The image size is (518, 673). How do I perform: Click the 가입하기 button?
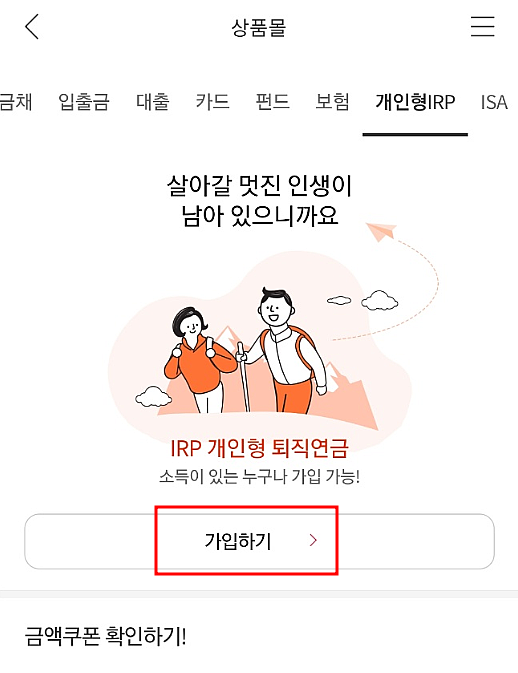[259, 541]
